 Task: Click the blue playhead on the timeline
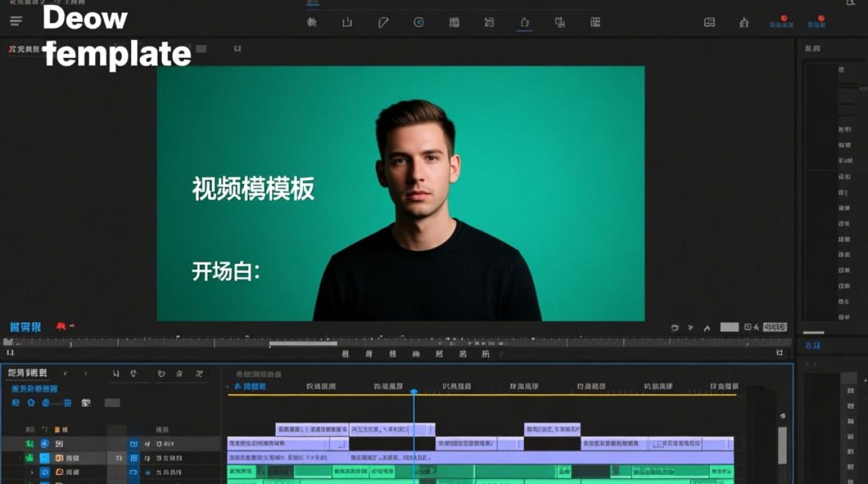point(414,392)
